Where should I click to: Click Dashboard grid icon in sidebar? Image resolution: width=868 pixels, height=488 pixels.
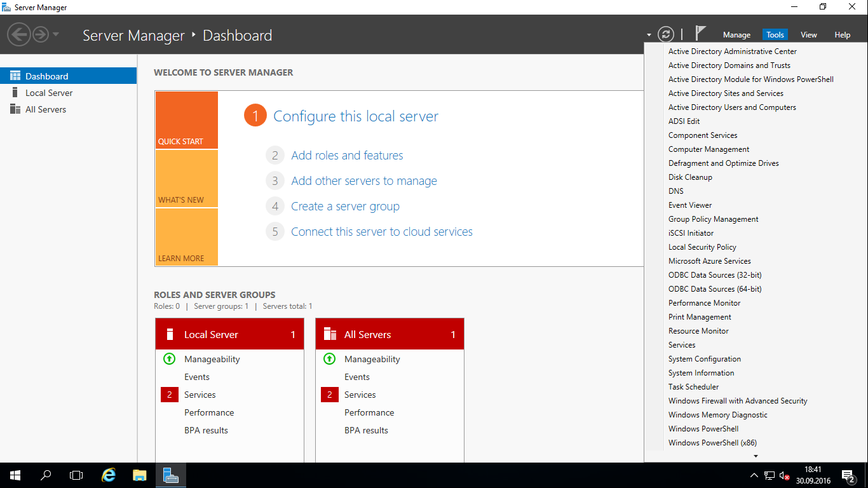[x=15, y=76]
